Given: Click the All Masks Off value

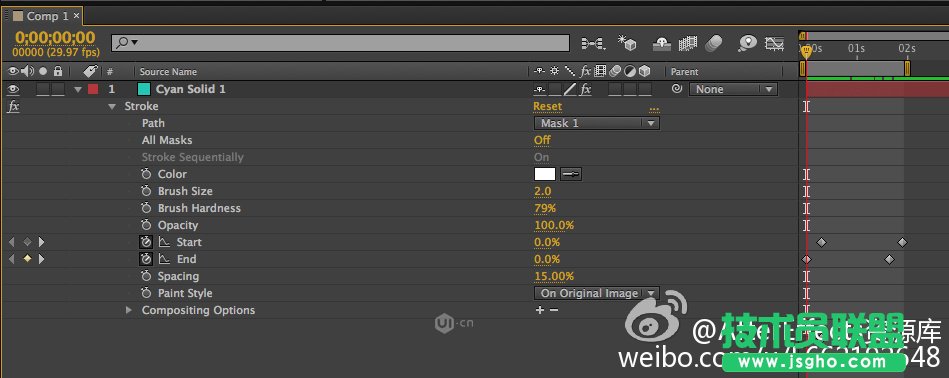Looking at the screenshot, I should pyautogui.click(x=542, y=140).
